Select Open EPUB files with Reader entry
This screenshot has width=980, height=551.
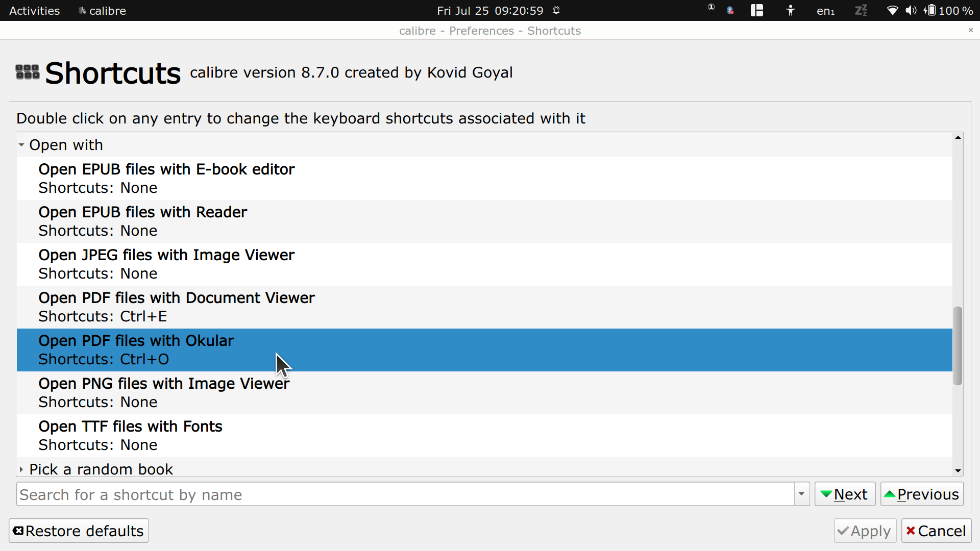143,221
